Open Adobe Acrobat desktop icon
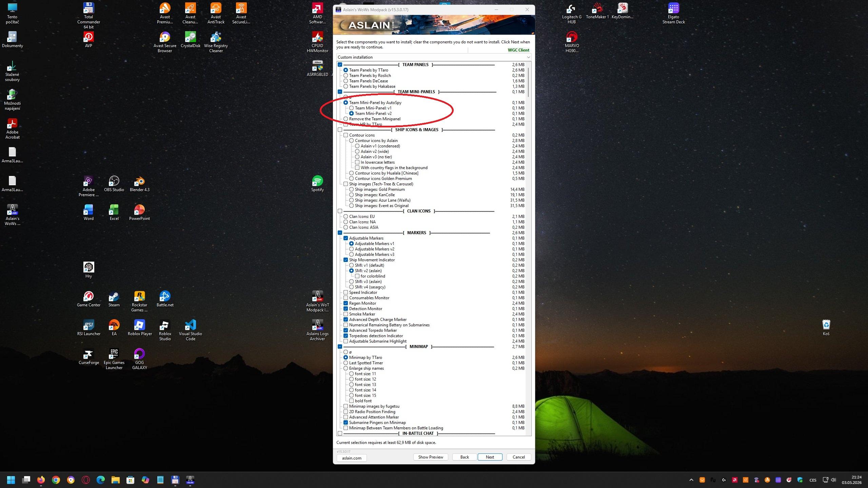This screenshot has height=488, width=868. [x=12, y=128]
